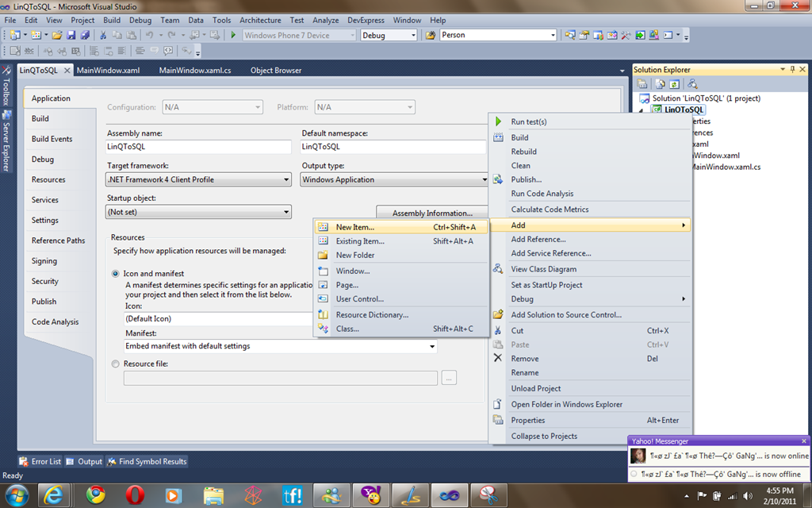Choose New Item... from the Add submenu

coord(354,227)
